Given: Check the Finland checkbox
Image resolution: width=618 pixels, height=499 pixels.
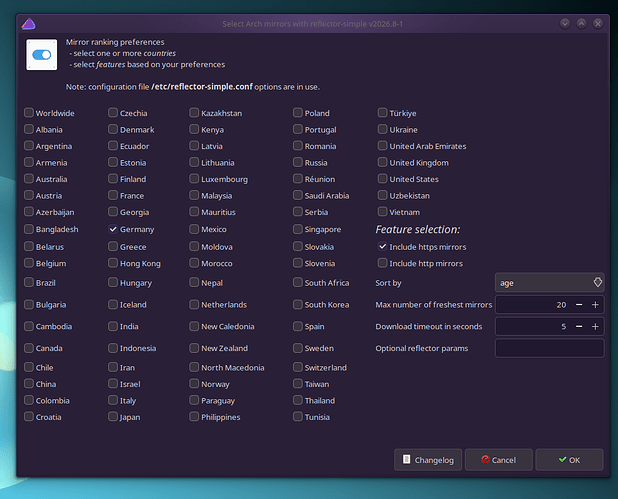Looking at the screenshot, I should click(x=113, y=179).
